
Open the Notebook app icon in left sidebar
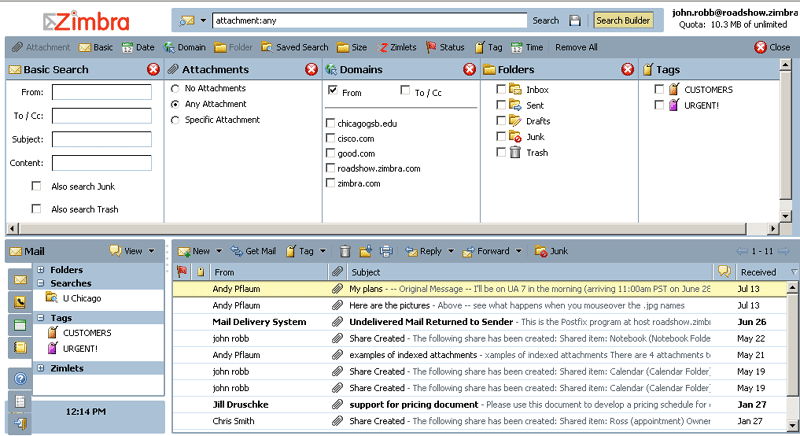(x=20, y=347)
